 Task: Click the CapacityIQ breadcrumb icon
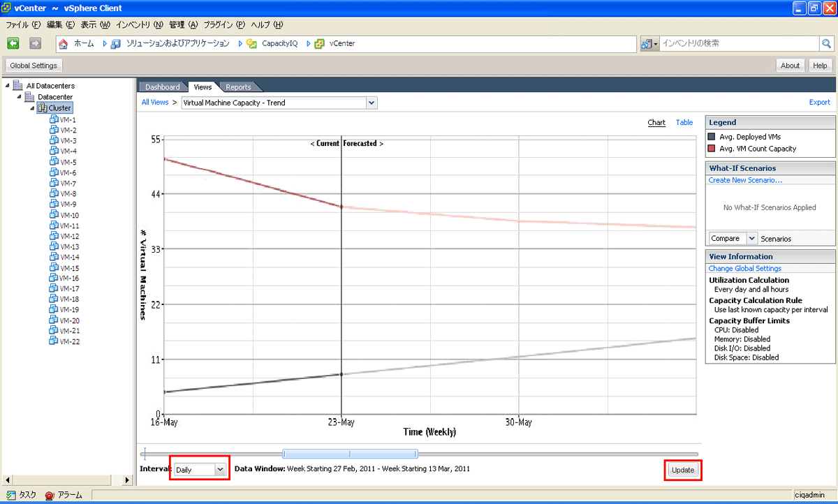pos(251,43)
